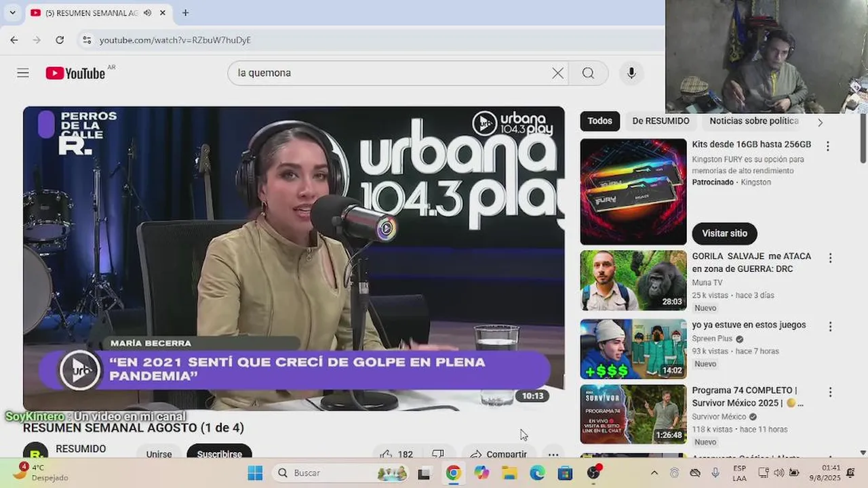Open Programa 74 COMPLETO title link

[x=747, y=396]
